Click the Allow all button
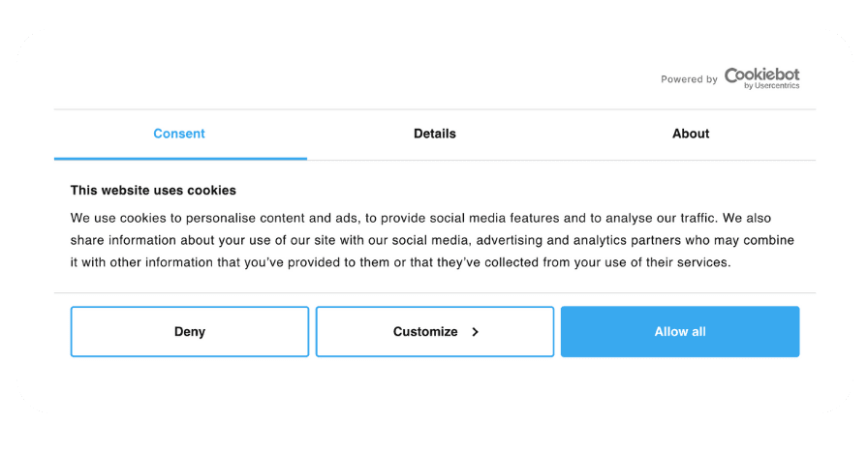The image size is (868, 454). click(x=680, y=332)
